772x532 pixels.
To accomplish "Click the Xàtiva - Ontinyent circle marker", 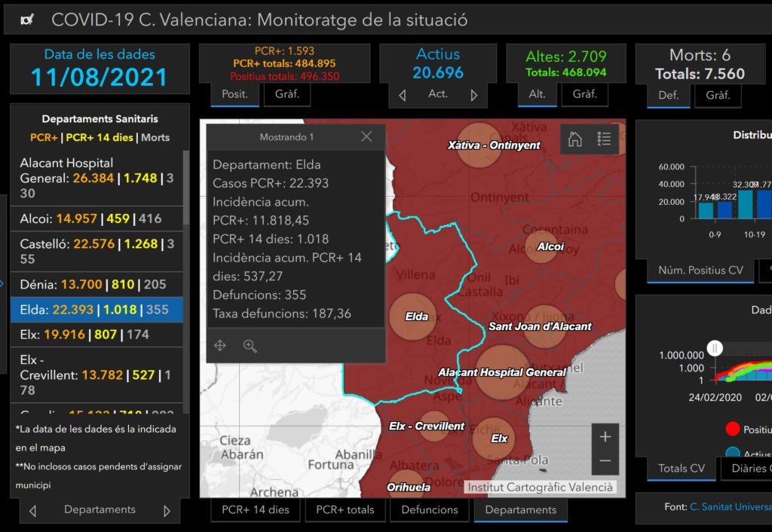I will pos(479,145).
